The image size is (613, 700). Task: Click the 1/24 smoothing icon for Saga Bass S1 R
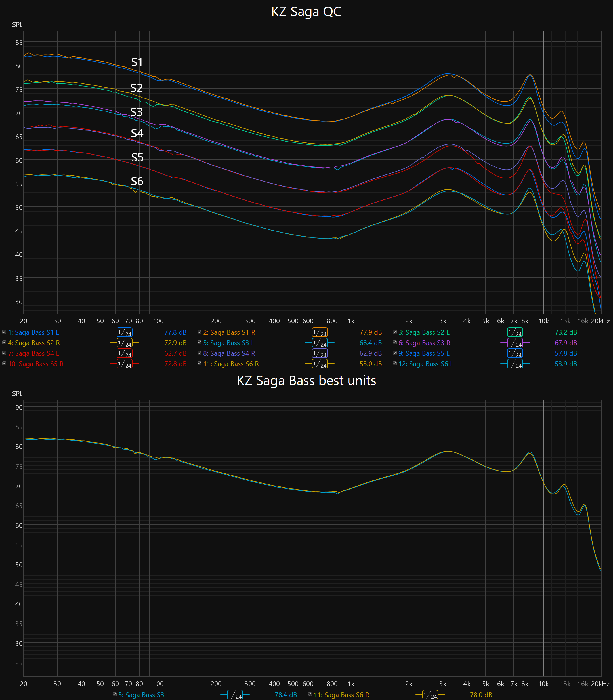(320, 332)
